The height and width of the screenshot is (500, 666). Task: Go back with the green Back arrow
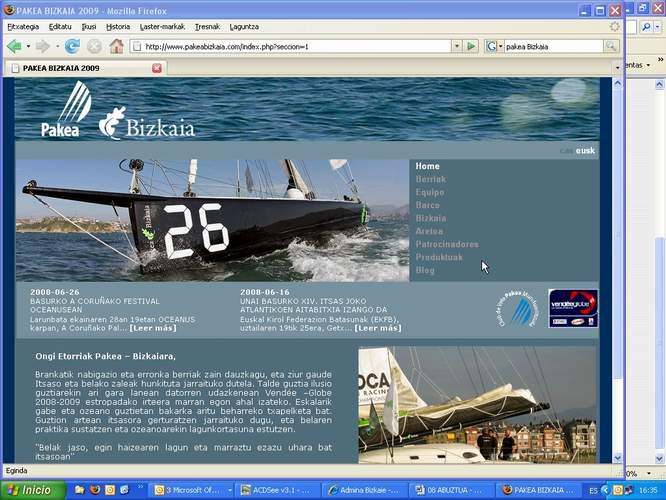[14, 46]
